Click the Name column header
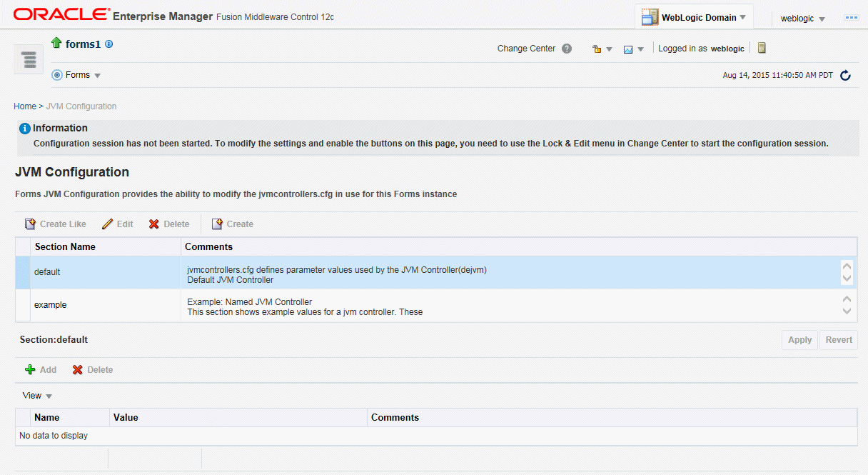 70,417
